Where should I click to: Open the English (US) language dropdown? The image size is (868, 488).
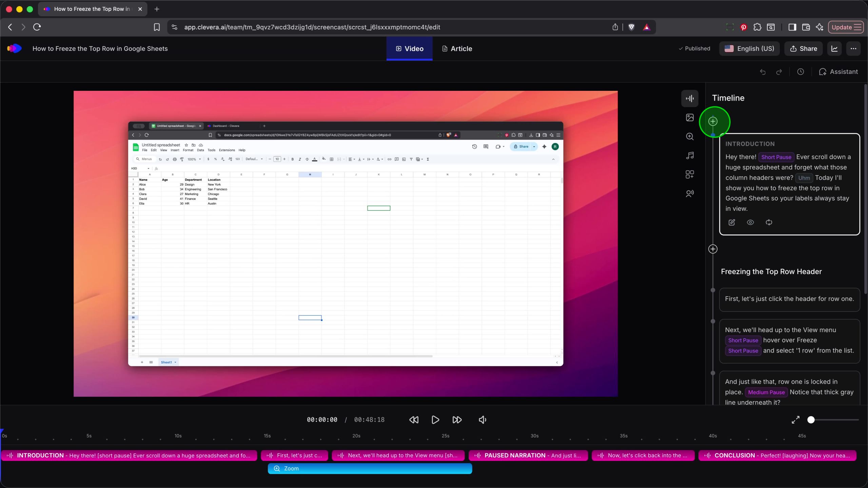point(749,48)
